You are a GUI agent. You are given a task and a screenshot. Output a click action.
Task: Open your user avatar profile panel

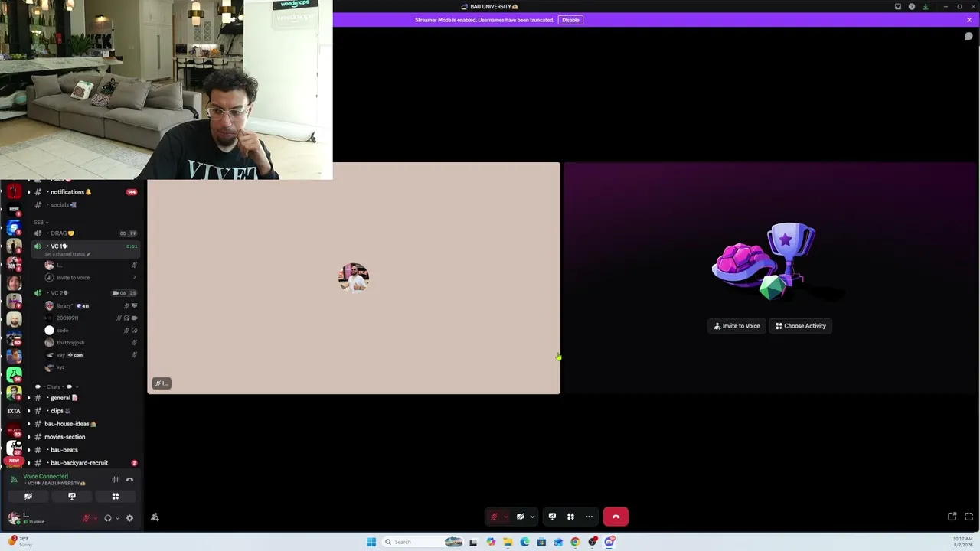[14, 518]
